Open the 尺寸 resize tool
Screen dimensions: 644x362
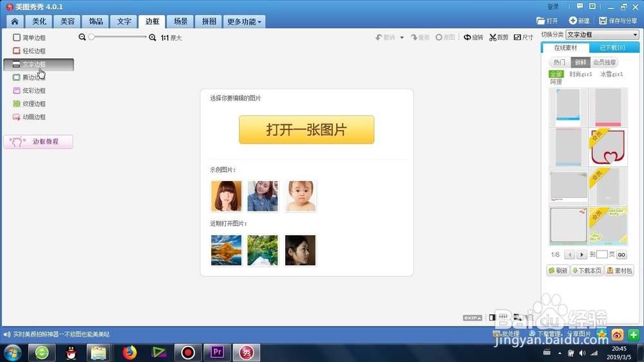[x=524, y=37]
